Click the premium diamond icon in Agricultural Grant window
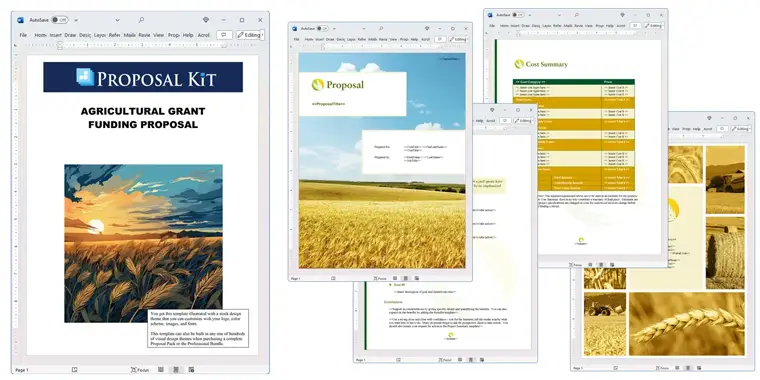 pyautogui.click(x=206, y=20)
